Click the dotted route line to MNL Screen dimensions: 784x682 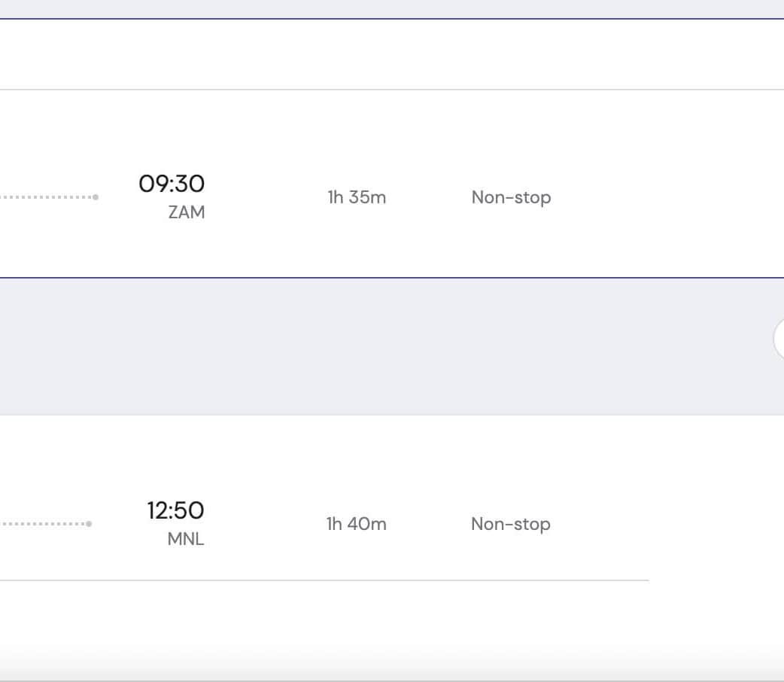pos(41,524)
